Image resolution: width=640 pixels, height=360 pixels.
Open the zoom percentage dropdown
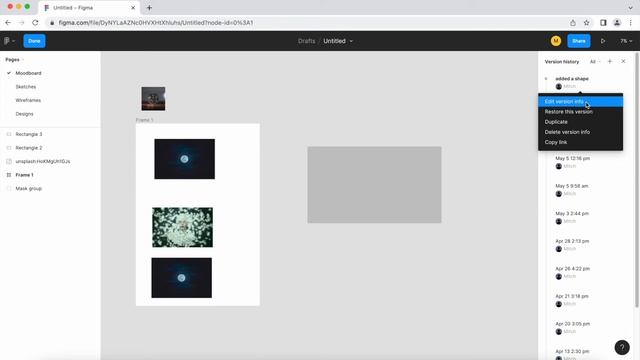click(626, 41)
